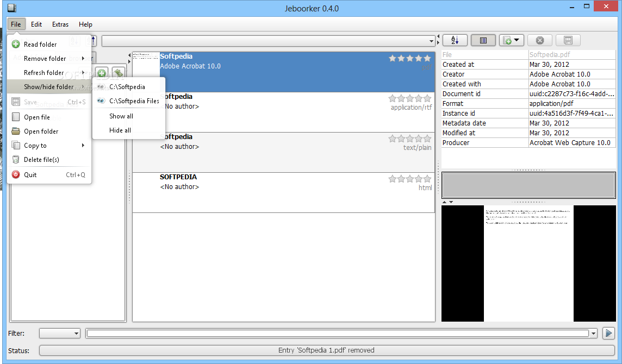The width and height of the screenshot is (622, 364).
Task: Click the gray description text area
Action: [x=528, y=185]
